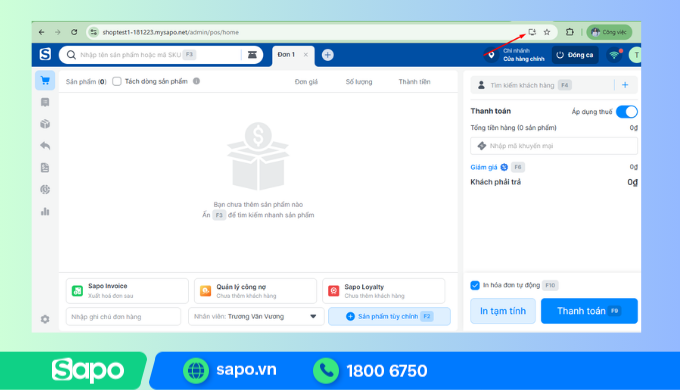Image resolution: width=680 pixels, height=390 pixels.
Task: Click the Nhập mã khuyến mại field
Action: click(554, 146)
